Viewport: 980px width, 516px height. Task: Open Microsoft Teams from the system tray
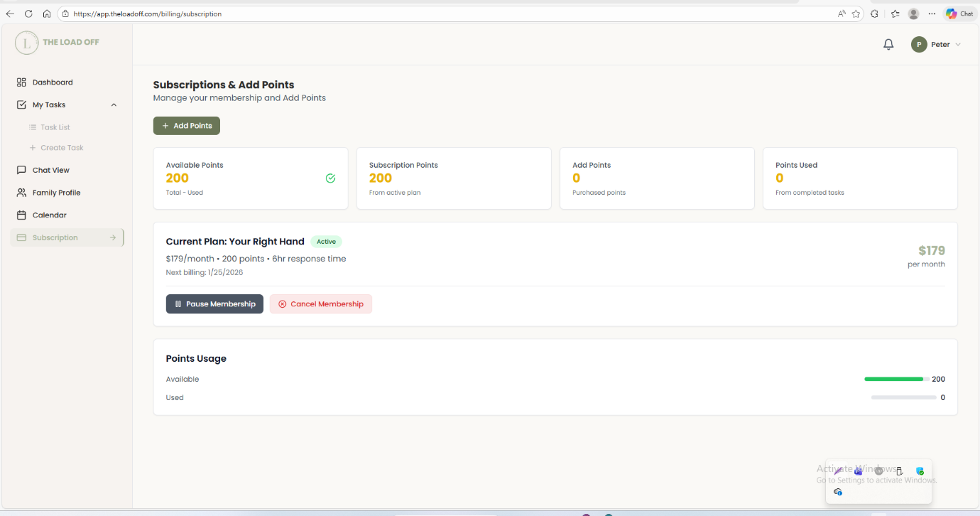[x=858, y=471]
